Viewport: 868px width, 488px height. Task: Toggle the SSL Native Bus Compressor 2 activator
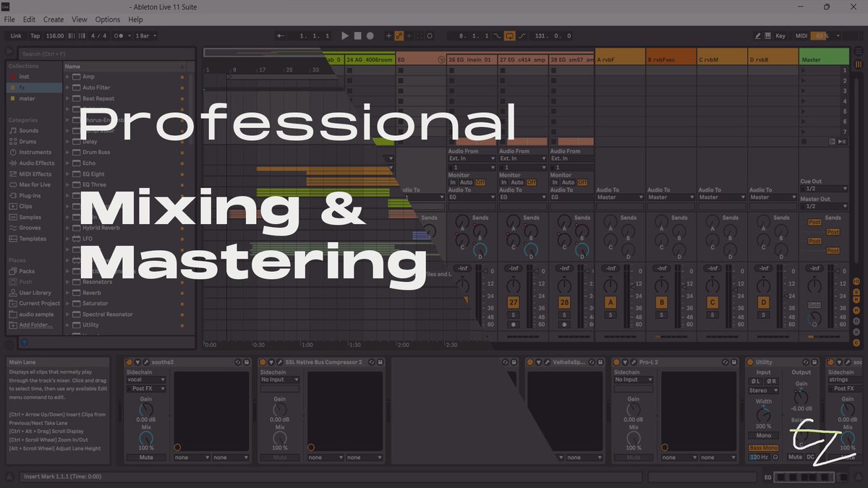(x=263, y=361)
